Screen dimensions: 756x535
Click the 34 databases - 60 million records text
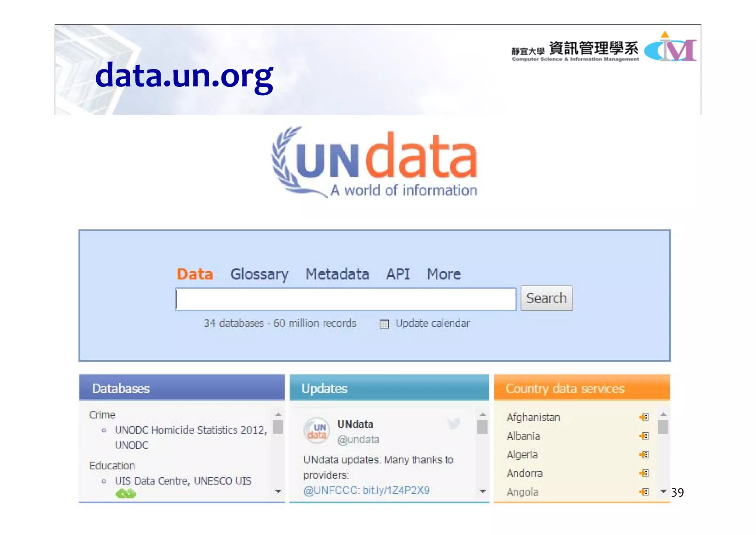click(280, 323)
